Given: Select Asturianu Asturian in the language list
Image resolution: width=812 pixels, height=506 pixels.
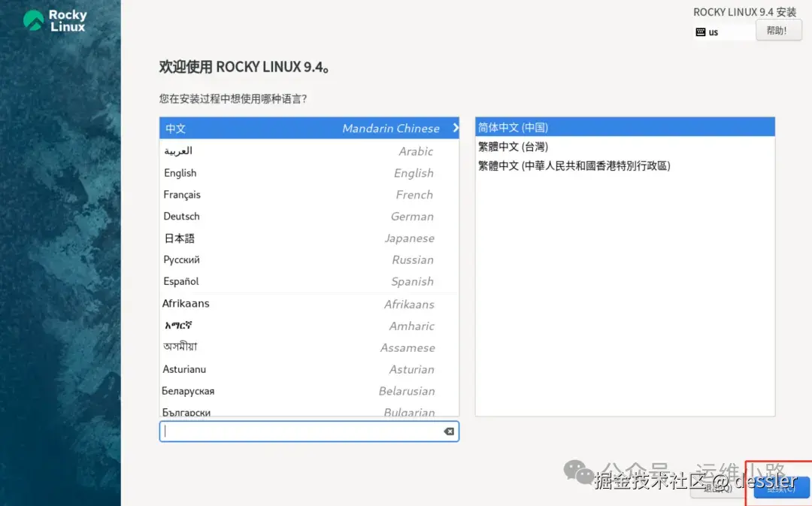Looking at the screenshot, I should click(x=309, y=368).
